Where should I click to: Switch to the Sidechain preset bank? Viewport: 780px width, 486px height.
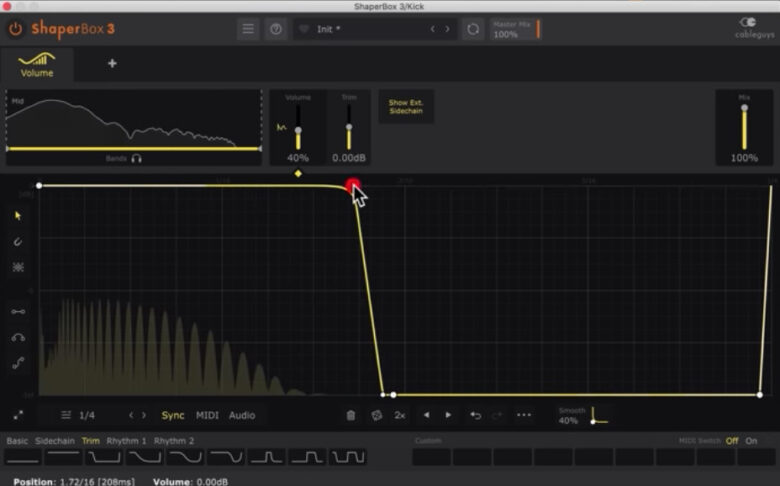tap(55, 441)
